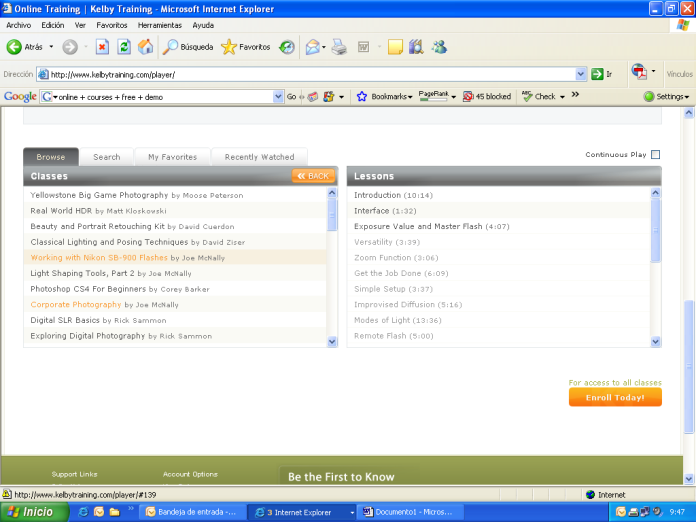Image resolution: width=696 pixels, height=522 pixels.
Task: Expand the Adobe PDF dropdown arrow
Action: (x=653, y=71)
